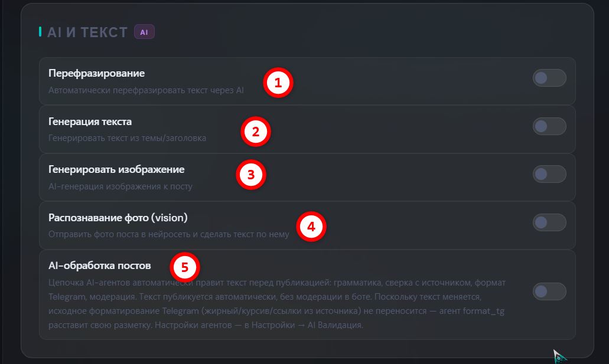Click the red circle marker number 3
The width and height of the screenshot is (609, 364).
click(x=251, y=175)
